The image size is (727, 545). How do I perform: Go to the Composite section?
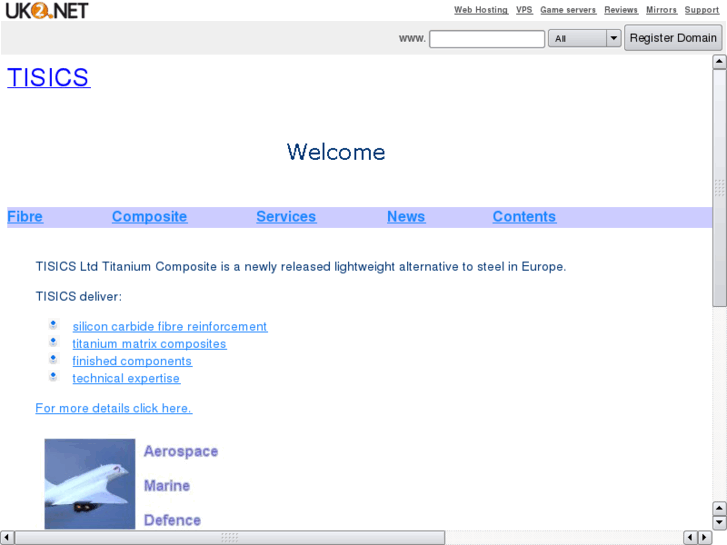coord(149,217)
